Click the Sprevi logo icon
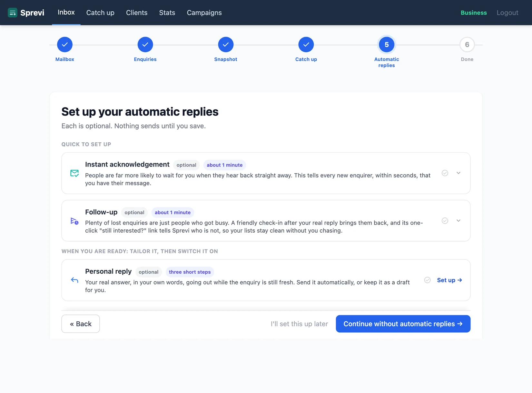 pyautogui.click(x=13, y=13)
